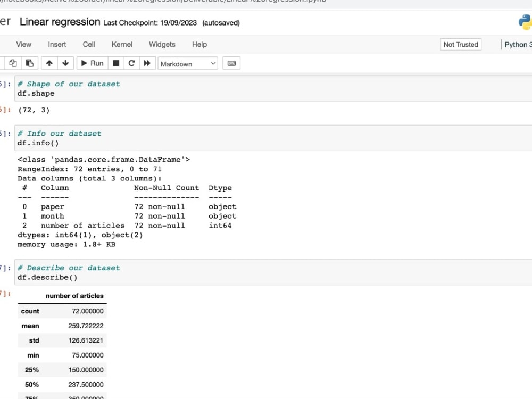Open the View menu
This screenshot has height=399, width=532.
click(x=24, y=45)
